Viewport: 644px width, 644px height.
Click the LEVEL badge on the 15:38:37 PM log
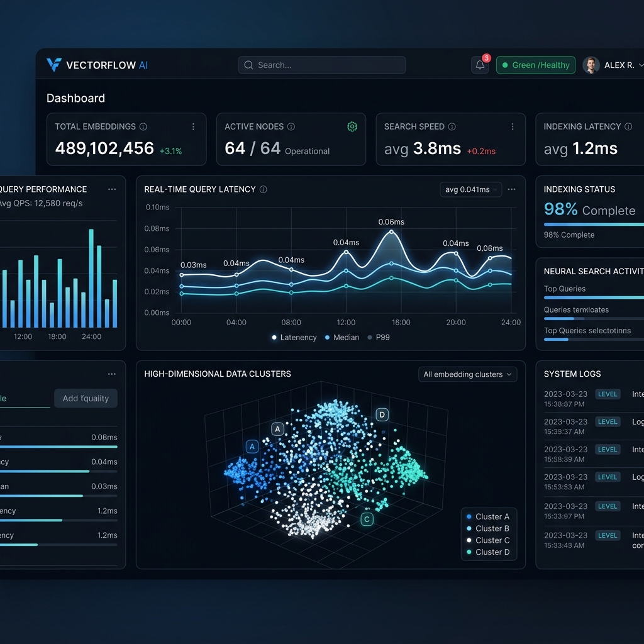(x=608, y=394)
